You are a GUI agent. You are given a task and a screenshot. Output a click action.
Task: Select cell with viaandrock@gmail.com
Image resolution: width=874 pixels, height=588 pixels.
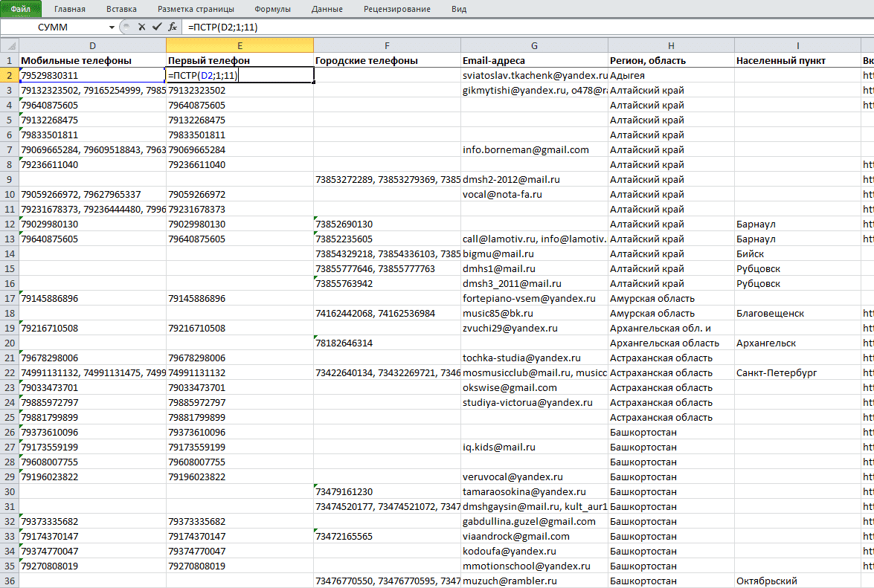point(534,536)
